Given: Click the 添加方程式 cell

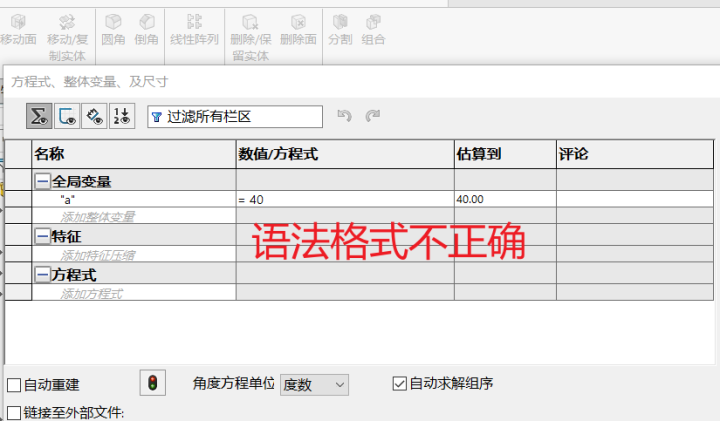Looking at the screenshot, I should click(x=134, y=293).
